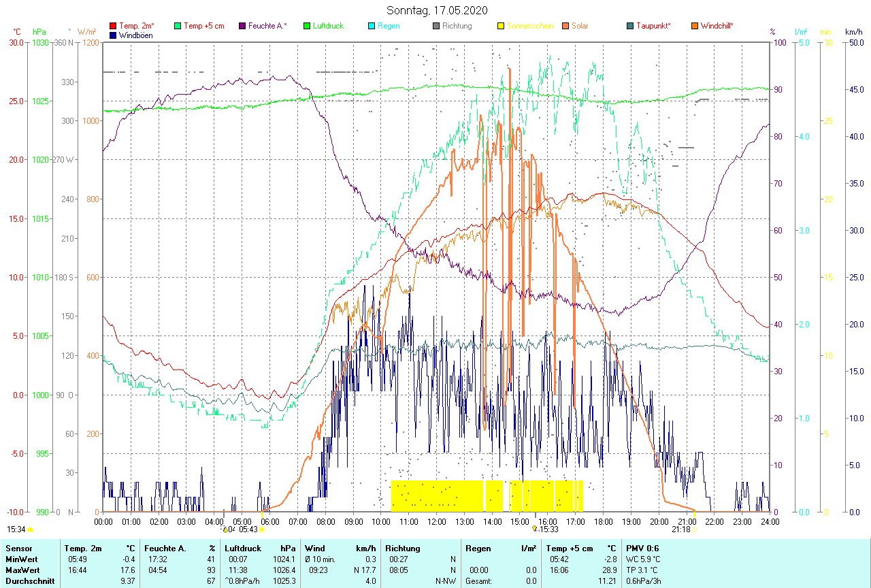Click the 'Temp +5 cm' column header in table

pos(570,549)
